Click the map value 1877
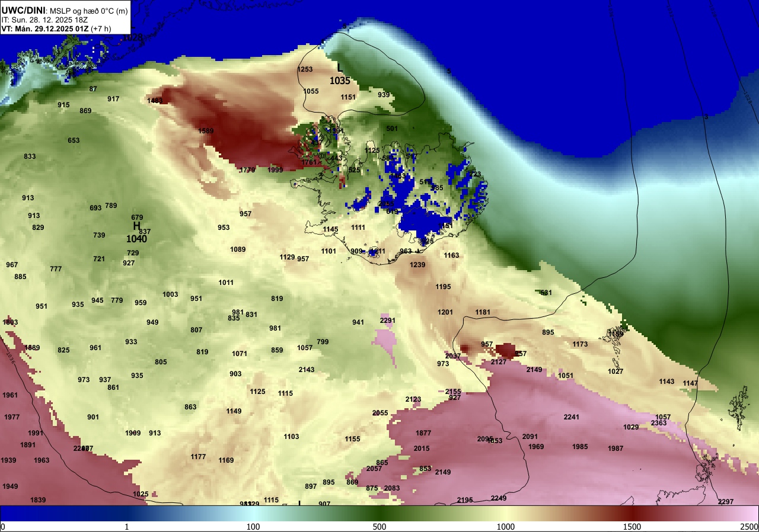 tap(423, 433)
